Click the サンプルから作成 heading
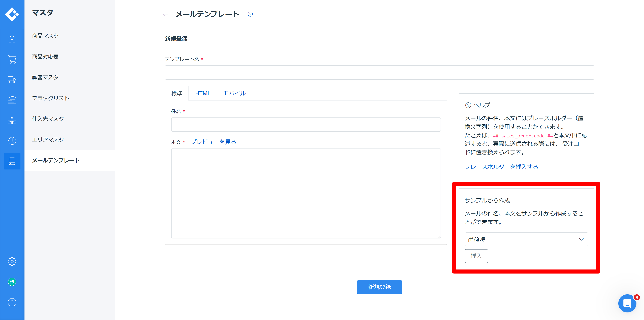This screenshot has height=320, width=644. click(487, 200)
